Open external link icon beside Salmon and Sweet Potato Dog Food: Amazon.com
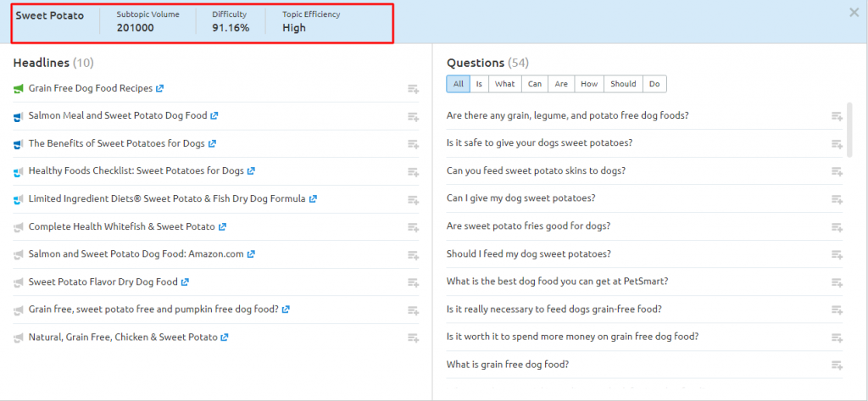The image size is (868, 401). [x=251, y=254]
